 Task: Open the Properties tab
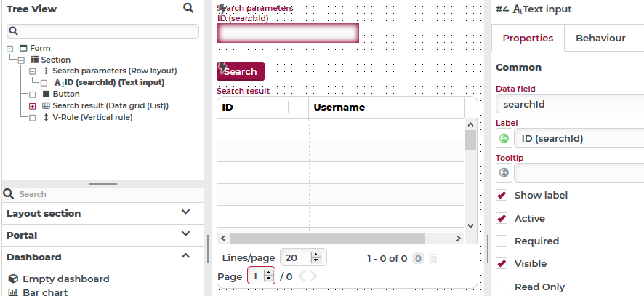pyautogui.click(x=528, y=39)
